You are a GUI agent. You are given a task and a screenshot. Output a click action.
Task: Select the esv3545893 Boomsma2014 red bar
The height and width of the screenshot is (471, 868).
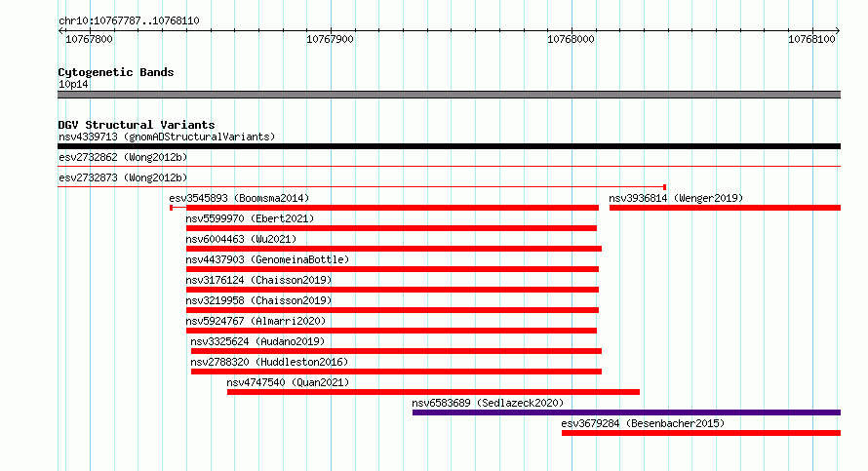tap(384, 208)
